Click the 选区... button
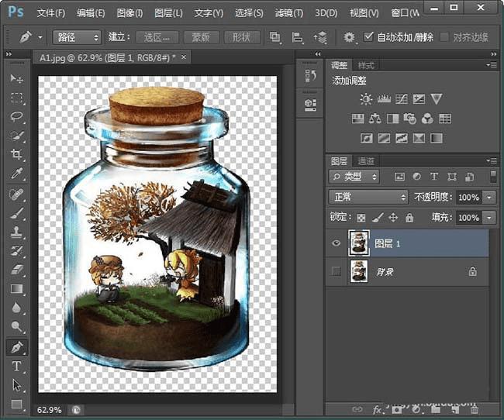The image size is (504, 420). [x=157, y=37]
